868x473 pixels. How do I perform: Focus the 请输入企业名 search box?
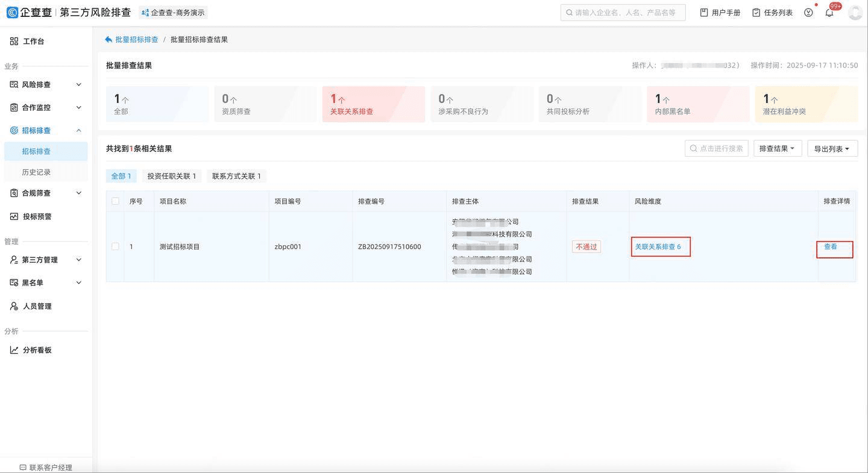[623, 13]
